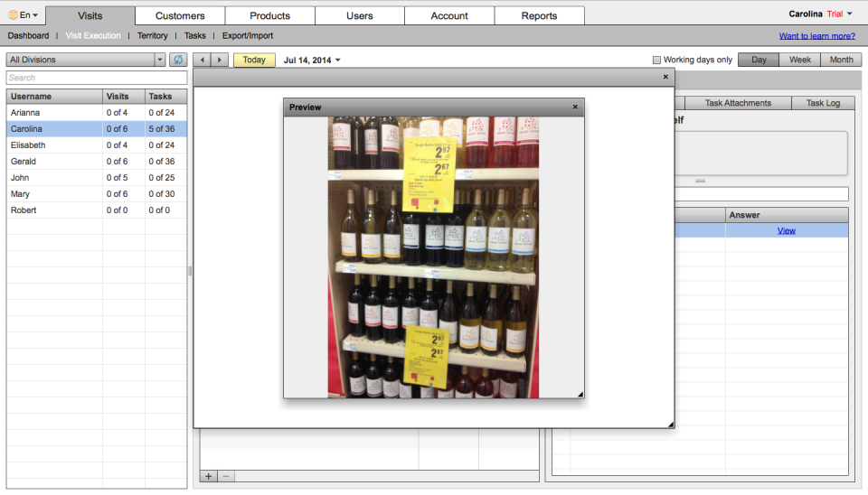Select user Robert row
868x495 pixels.
pos(97,210)
